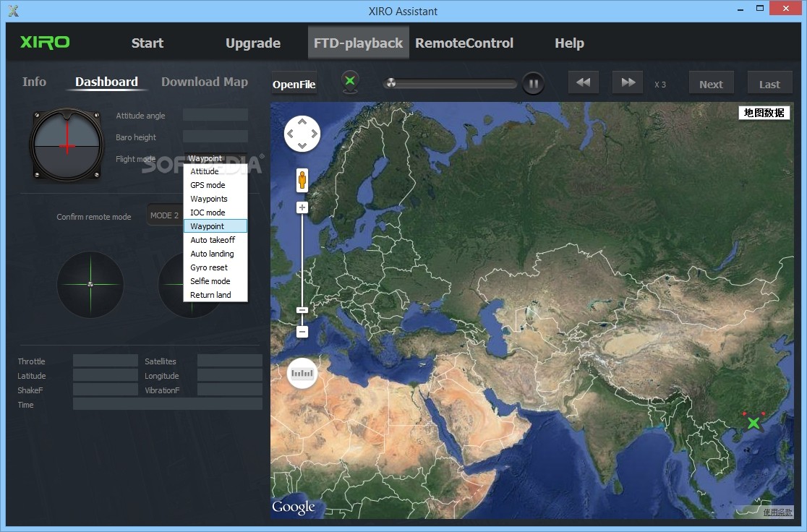Choose Auto takeoff from the list

pyautogui.click(x=215, y=240)
